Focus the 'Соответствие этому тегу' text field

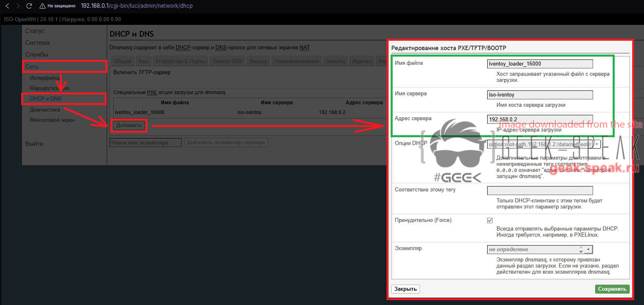540,191
